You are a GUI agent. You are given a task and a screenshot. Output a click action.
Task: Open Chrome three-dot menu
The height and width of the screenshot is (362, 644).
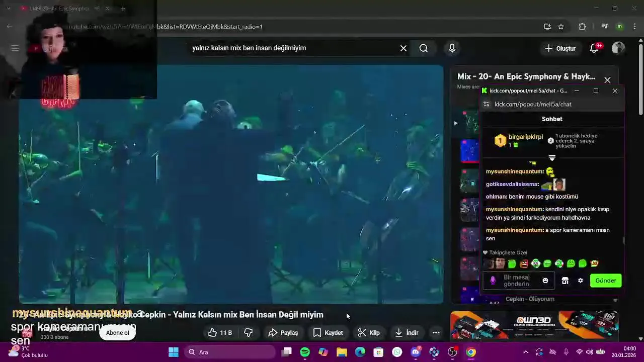635,27
